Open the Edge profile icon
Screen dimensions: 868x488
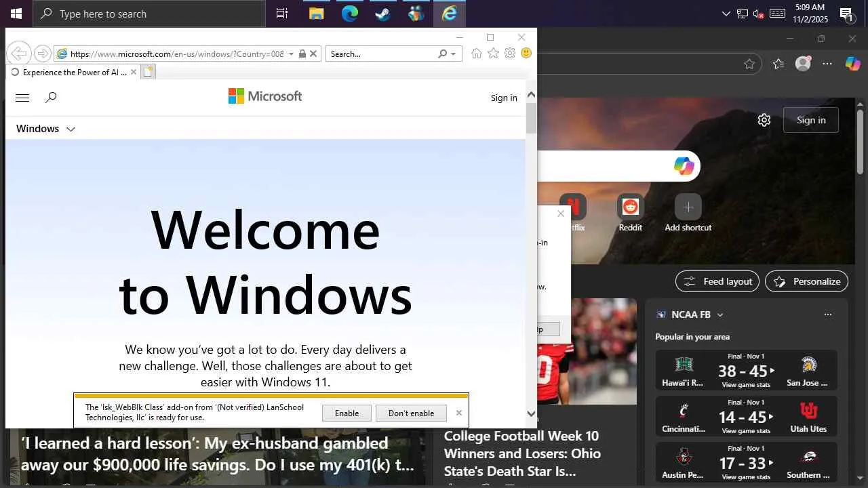click(x=803, y=64)
